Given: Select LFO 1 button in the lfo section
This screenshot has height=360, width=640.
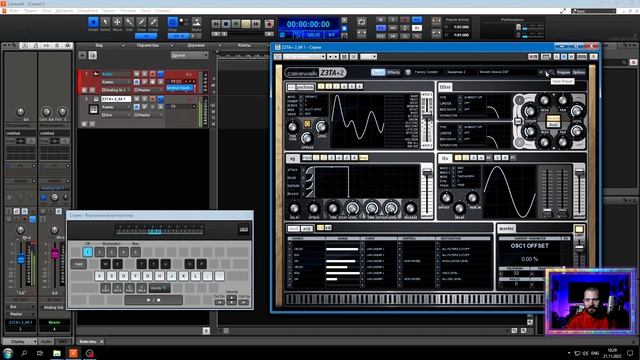Looking at the screenshot, I should (458, 158).
